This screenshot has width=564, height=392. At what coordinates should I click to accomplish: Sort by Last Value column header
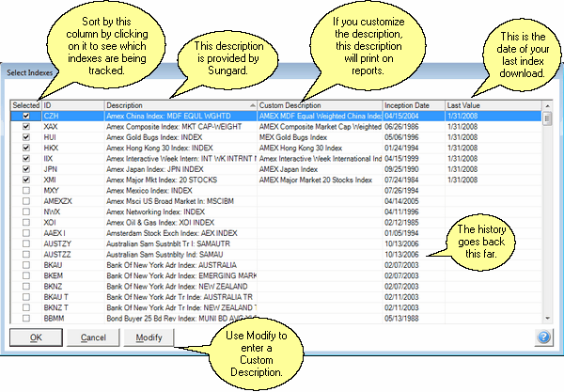489,103
